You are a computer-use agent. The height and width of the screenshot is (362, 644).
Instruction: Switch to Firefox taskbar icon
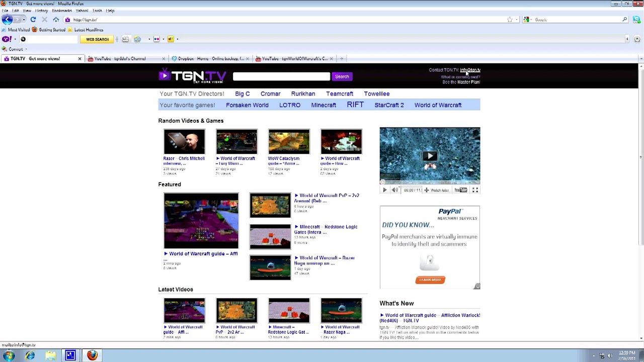tap(92, 355)
